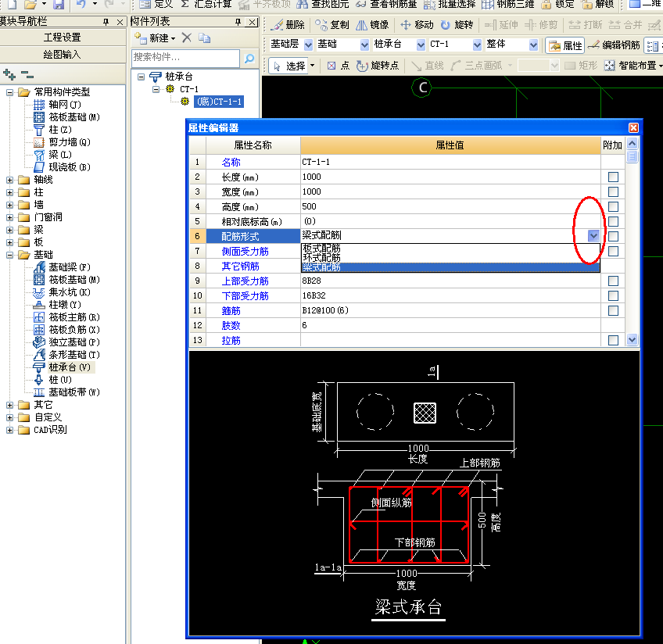
Task: Select (底)CT-1-1 in component list
Action: pyautogui.click(x=219, y=102)
